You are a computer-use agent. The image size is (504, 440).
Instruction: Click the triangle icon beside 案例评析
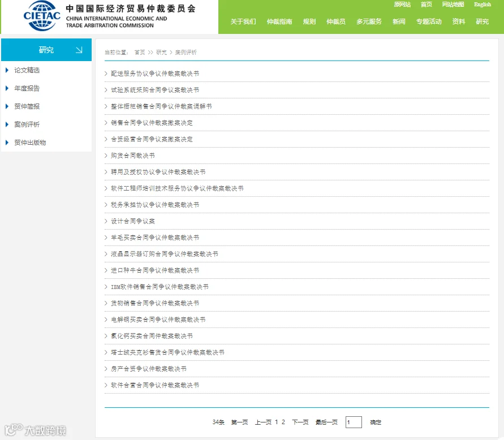pyautogui.click(x=7, y=124)
